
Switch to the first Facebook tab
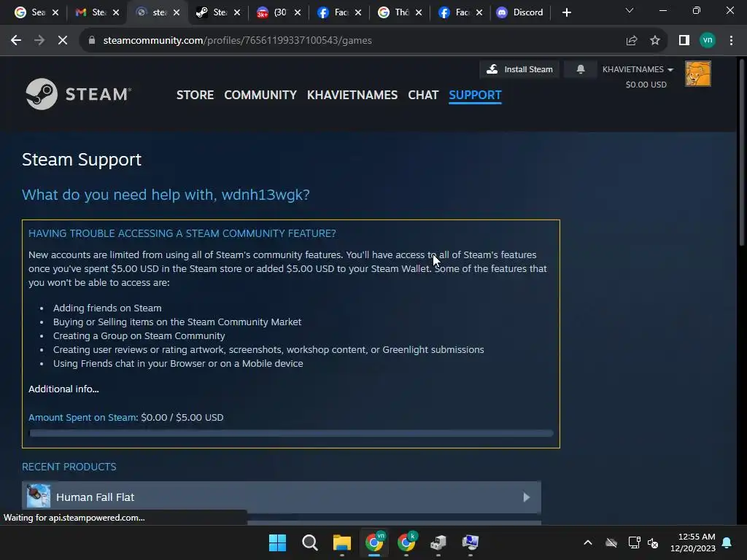339,13
